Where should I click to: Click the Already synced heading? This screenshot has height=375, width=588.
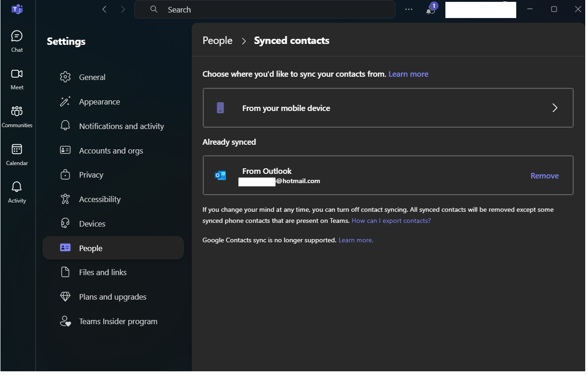click(x=229, y=142)
